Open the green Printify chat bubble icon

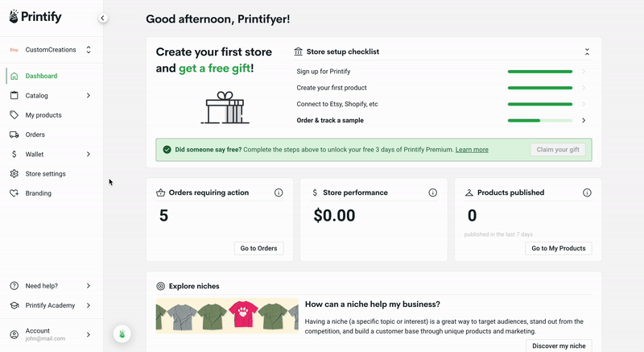click(122, 334)
